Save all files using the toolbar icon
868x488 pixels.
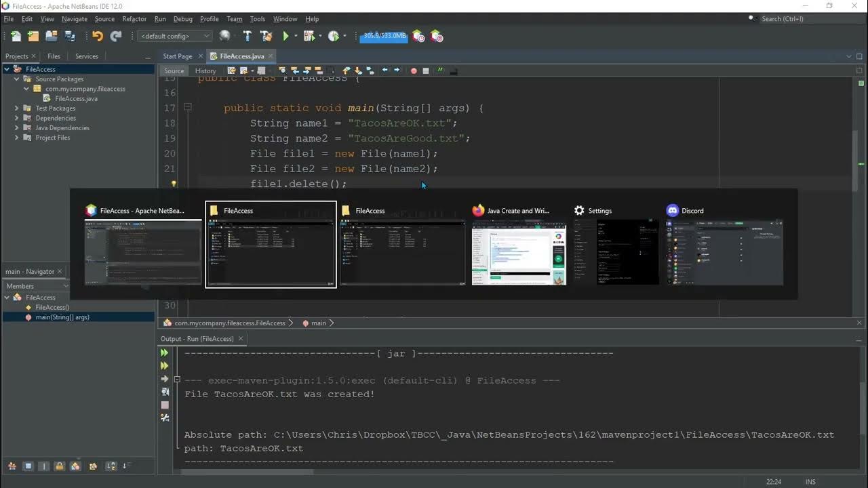[x=69, y=36]
